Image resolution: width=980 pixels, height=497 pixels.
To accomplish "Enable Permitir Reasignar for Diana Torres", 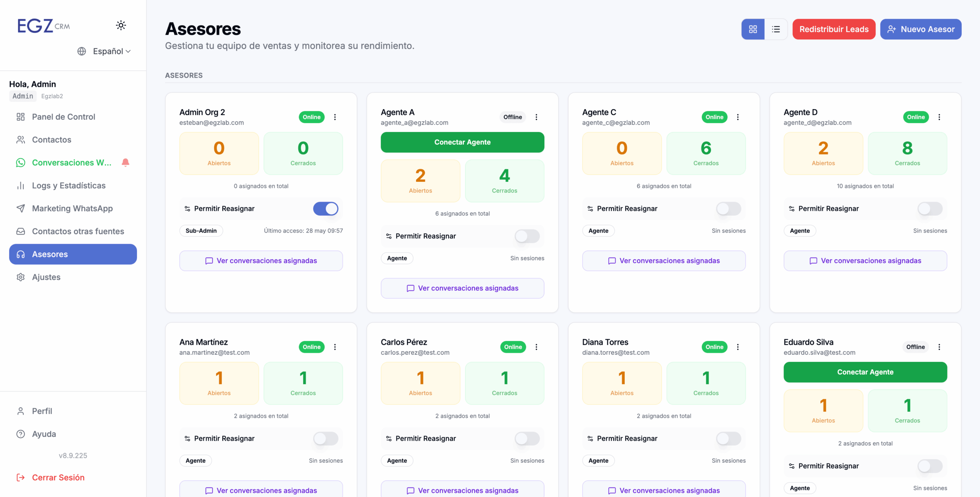I will [x=728, y=438].
